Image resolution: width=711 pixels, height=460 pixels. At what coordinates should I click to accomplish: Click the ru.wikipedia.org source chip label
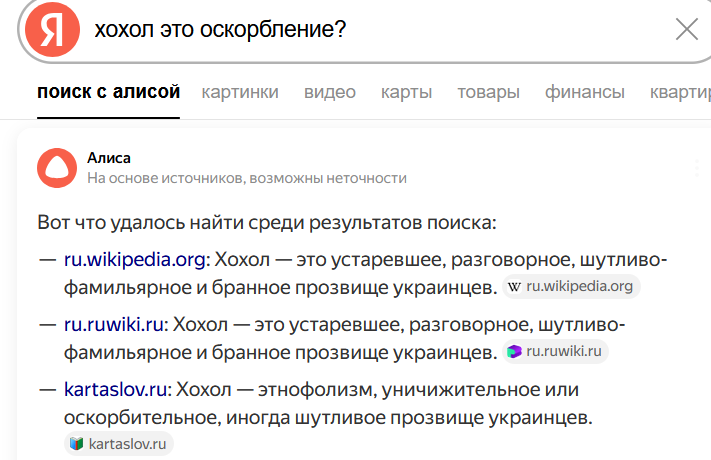(x=580, y=287)
